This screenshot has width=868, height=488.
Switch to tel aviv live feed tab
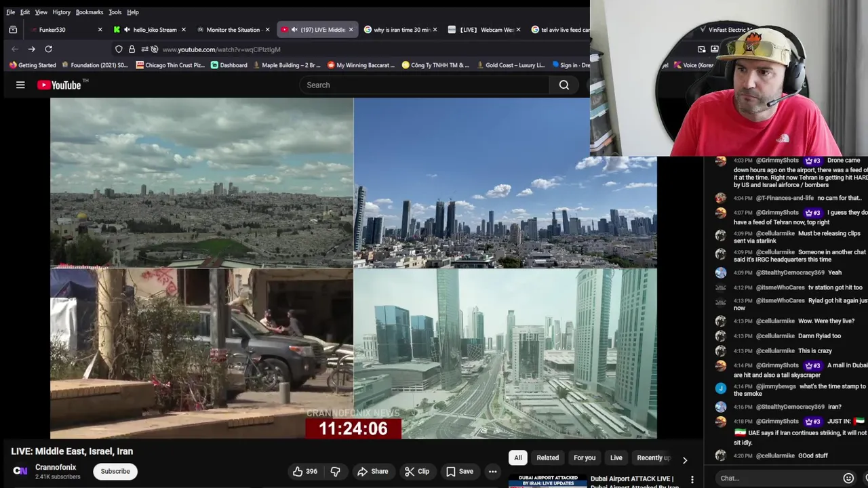tap(559, 30)
